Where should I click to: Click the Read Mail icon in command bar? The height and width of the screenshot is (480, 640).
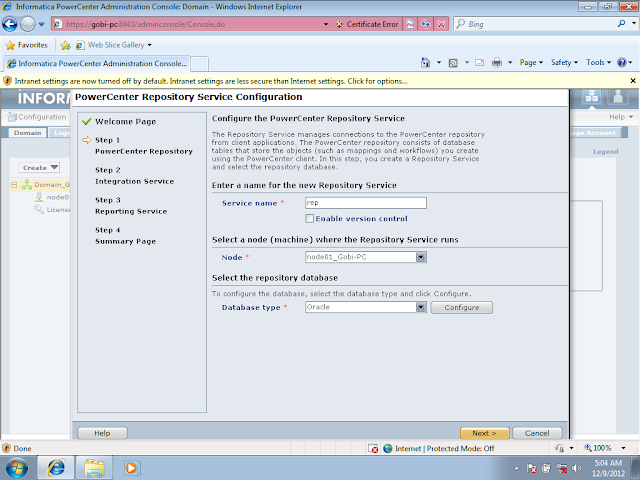pyautogui.click(x=480, y=63)
